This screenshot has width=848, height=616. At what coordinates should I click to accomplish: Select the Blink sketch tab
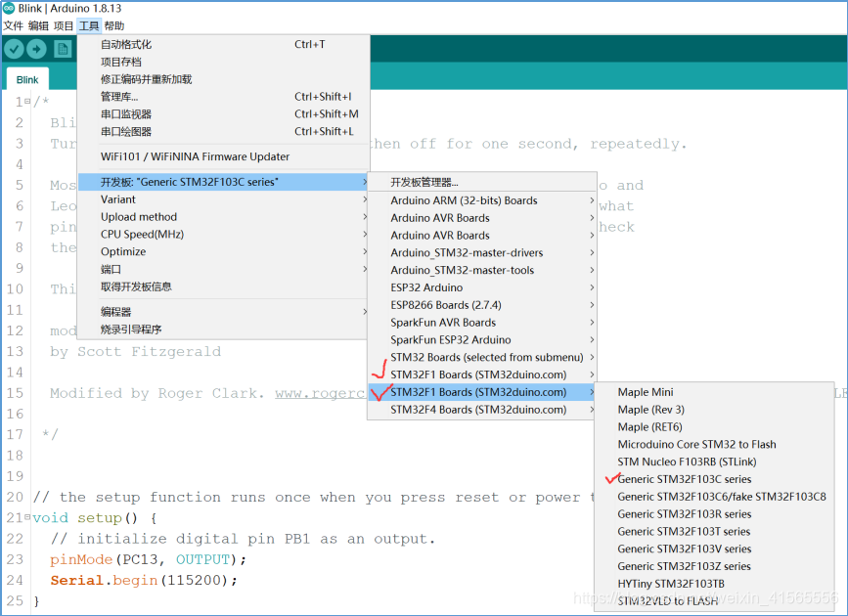click(27, 79)
